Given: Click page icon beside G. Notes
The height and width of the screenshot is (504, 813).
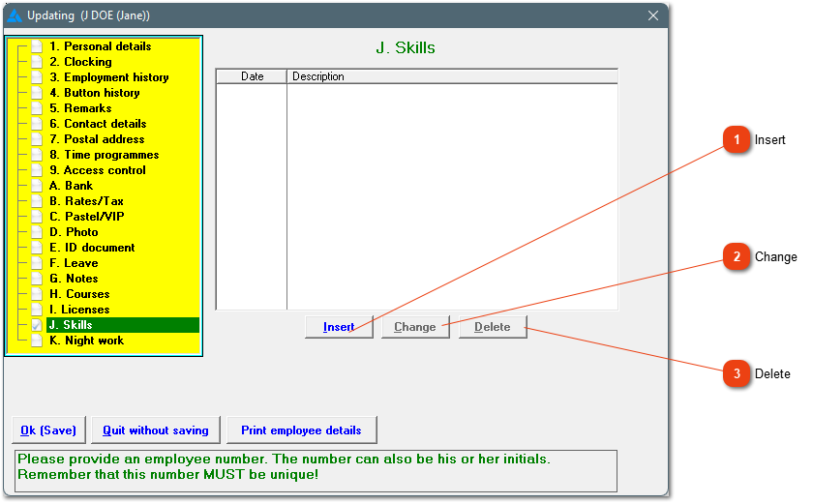Looking at the screenshot, I should [37, 280].
